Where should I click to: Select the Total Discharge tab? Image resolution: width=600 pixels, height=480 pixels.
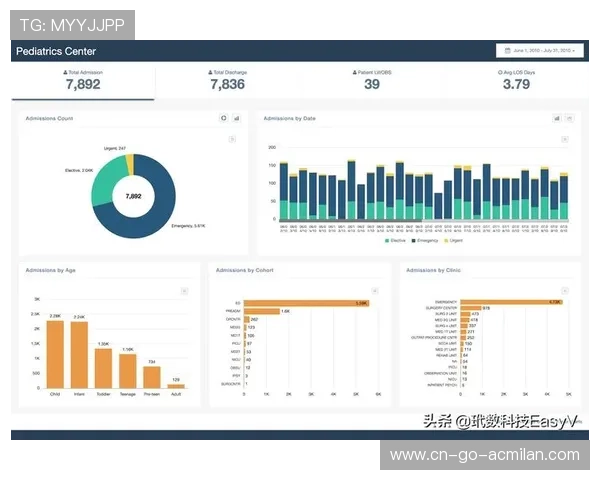[x=227, y=81]
